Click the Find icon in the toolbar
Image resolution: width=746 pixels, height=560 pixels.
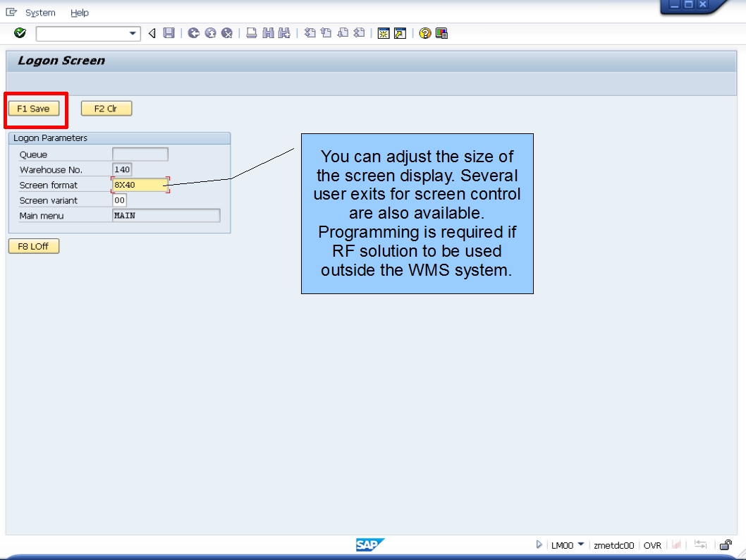click(x=269, y=33)
